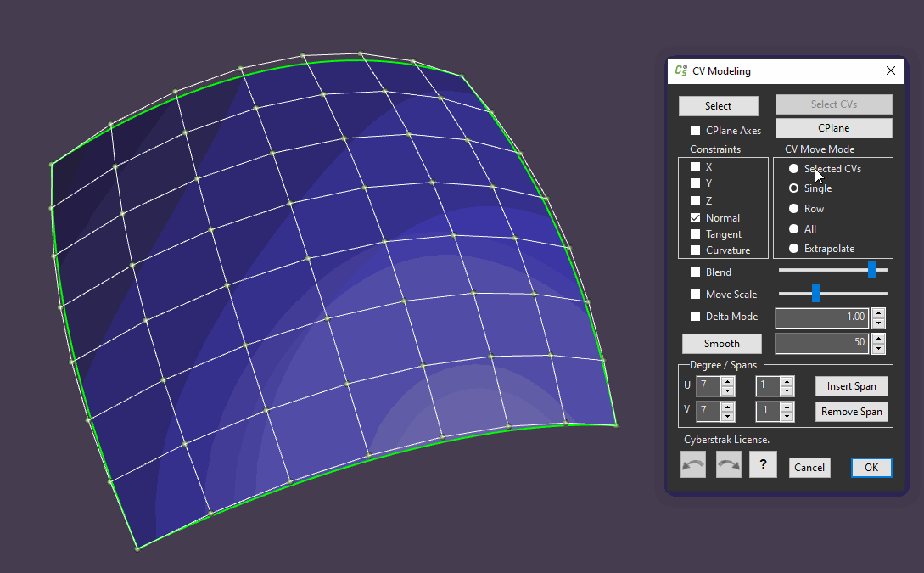Close the CV Modeling dialog
Viewport: 924px width, 573px height.
point(890,71)
